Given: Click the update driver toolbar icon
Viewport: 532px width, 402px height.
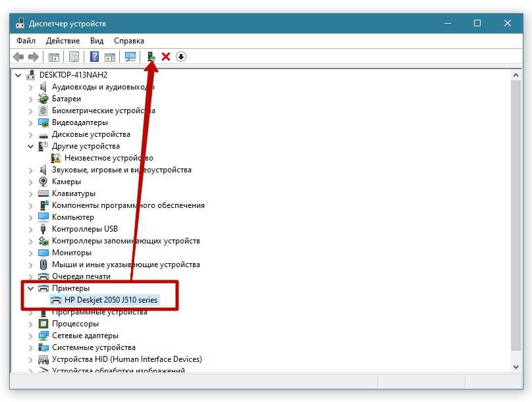Looking at the screenshot, I should coord(151,57).
